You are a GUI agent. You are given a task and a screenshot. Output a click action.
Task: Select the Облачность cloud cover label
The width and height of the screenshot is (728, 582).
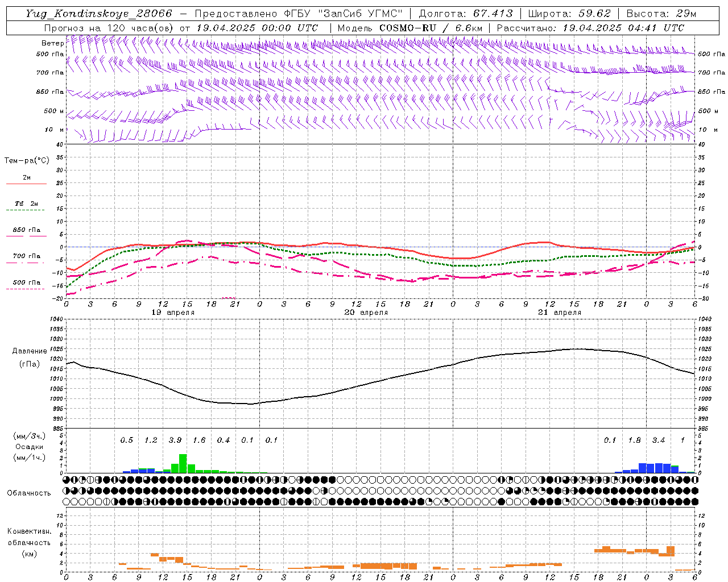(29, 493)
